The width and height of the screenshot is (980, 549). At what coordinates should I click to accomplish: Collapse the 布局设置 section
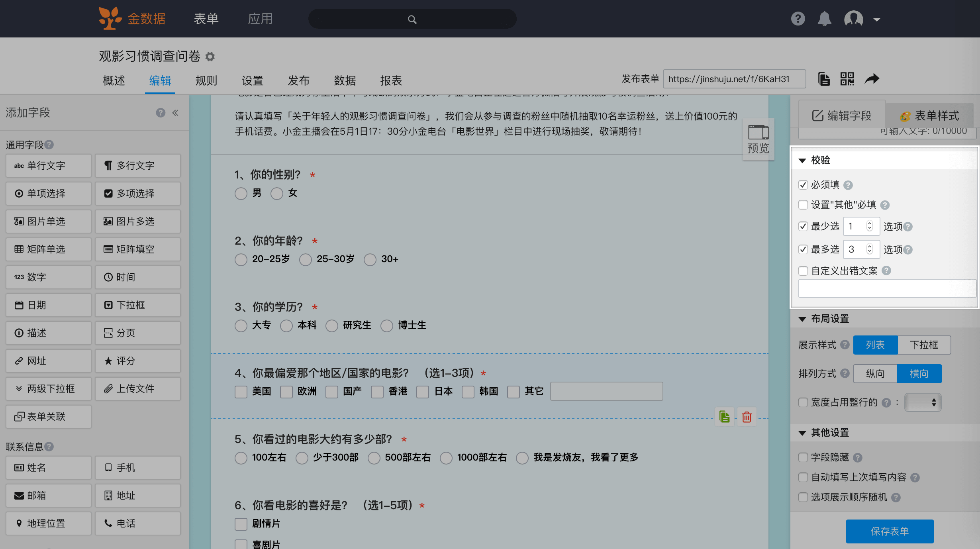point(802,319)
